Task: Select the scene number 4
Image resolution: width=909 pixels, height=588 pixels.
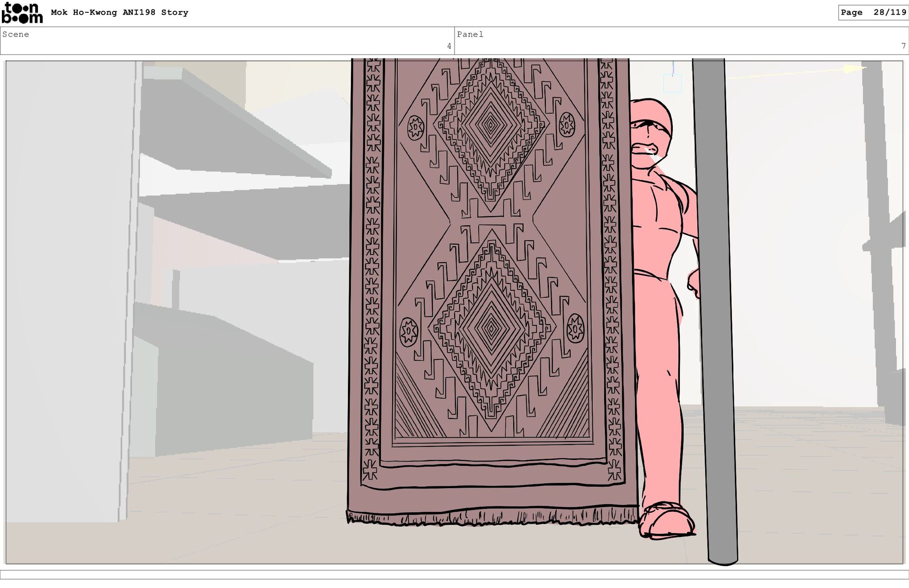Action: point(449,46)
